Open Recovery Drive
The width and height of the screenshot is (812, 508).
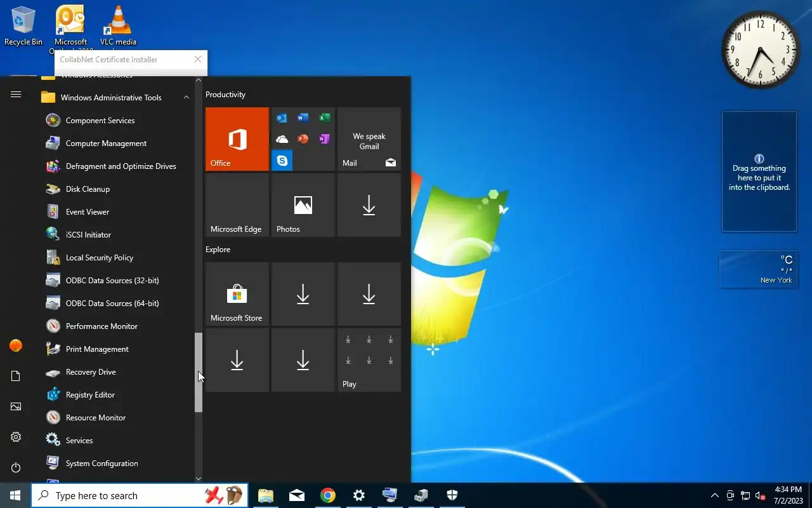pyautogui.click(x=118, y=372)
